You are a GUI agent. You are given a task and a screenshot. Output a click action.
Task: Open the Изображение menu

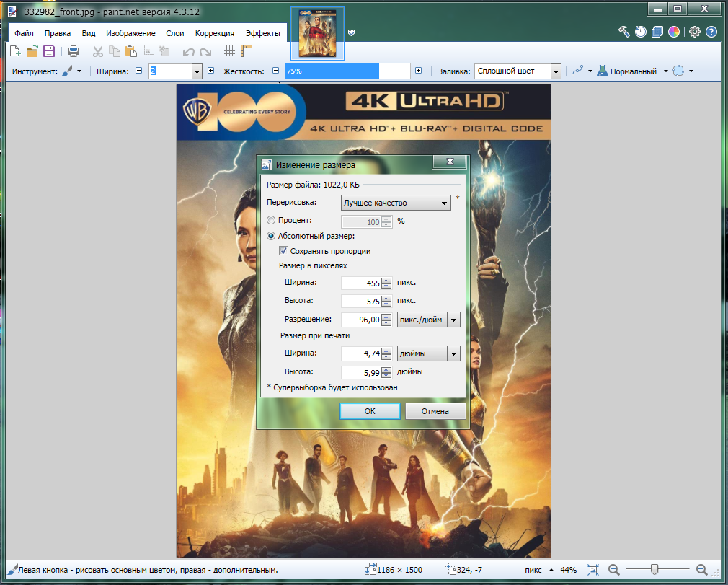pyautogui.click(x=130, y=33)
